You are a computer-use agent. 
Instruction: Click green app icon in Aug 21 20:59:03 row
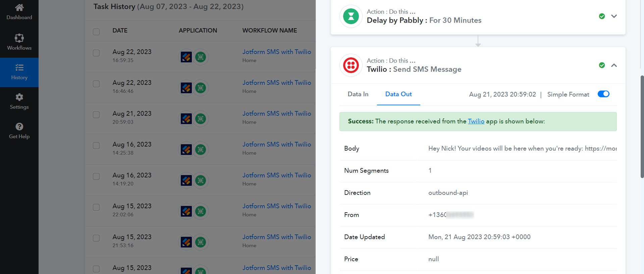point(201,118)
